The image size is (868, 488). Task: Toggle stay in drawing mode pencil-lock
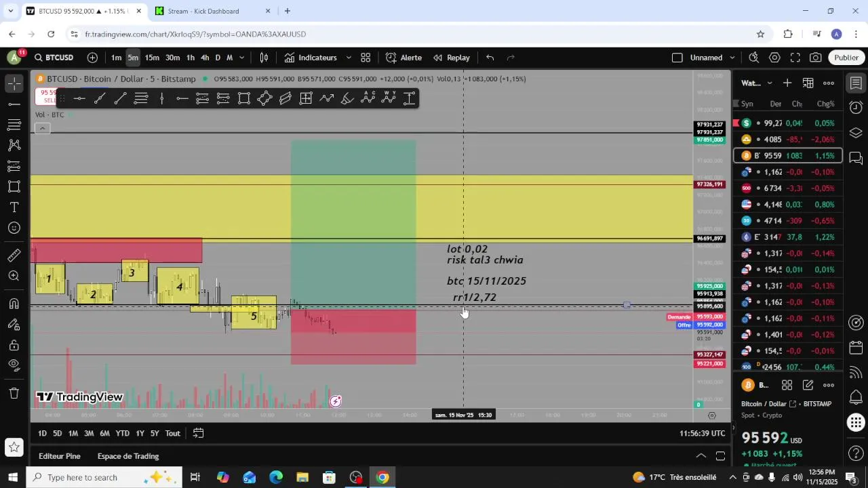(14, 325)
